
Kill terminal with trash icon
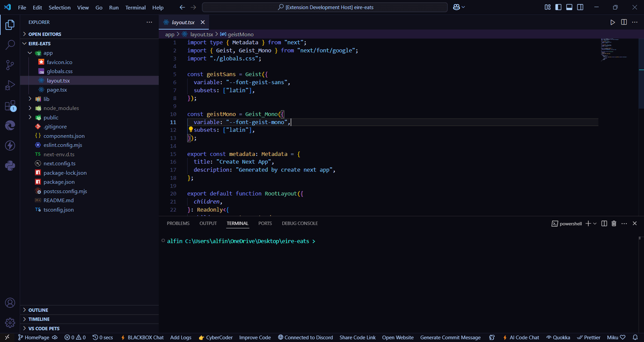coord(614,224)
